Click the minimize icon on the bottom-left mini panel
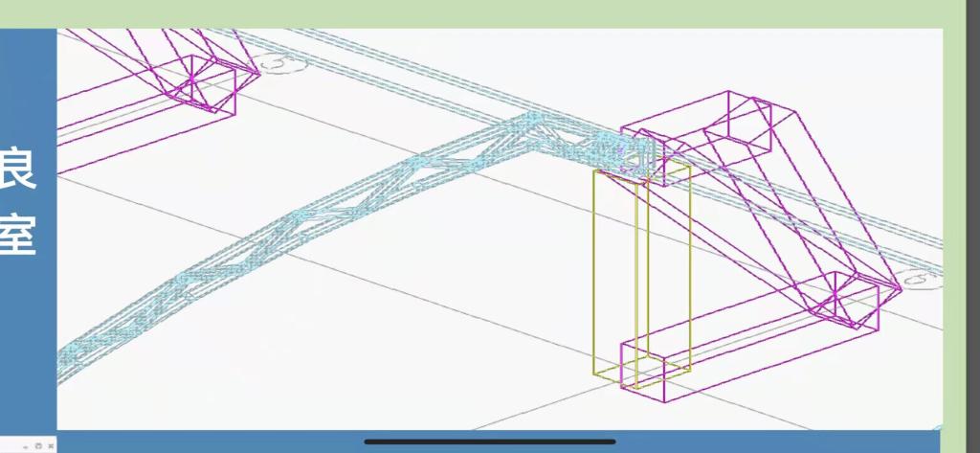 tap(26, 446)
